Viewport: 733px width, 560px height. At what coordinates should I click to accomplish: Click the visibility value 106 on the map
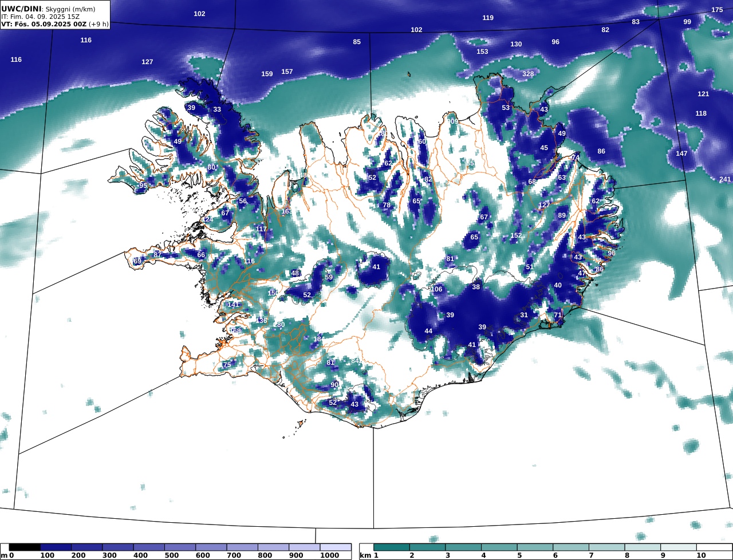pos(437,289)
